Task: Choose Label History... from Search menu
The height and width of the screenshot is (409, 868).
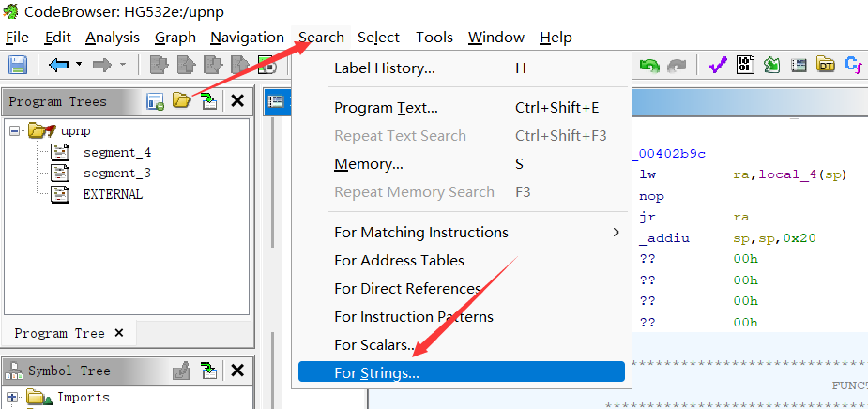Action: pyautogui.click(x=462, y=68)
